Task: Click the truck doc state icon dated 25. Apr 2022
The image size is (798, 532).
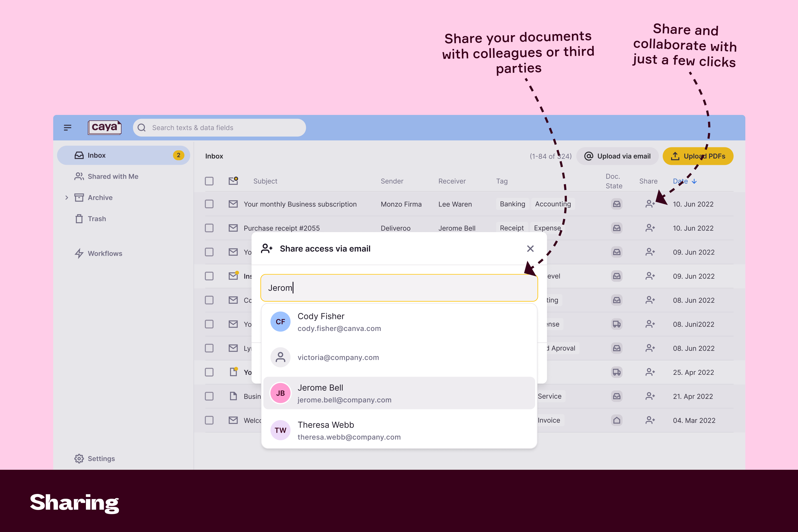Action: pyautogui.click(x=617, y=372)
